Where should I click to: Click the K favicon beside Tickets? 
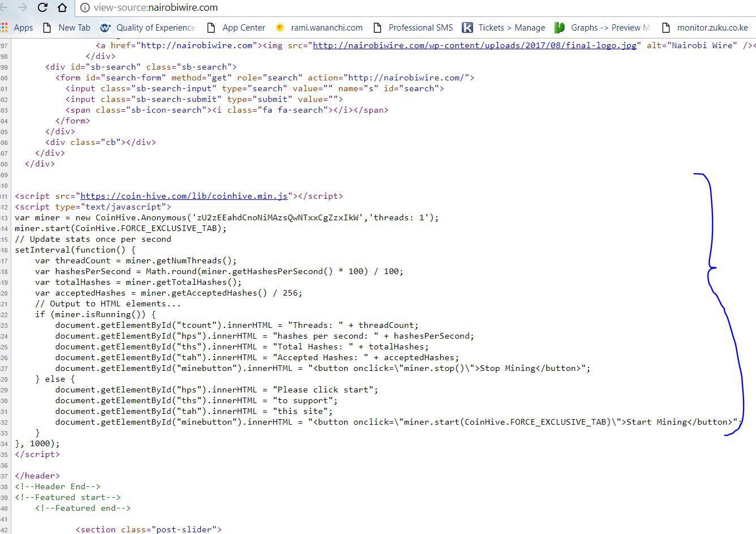(x=467, y=27)
